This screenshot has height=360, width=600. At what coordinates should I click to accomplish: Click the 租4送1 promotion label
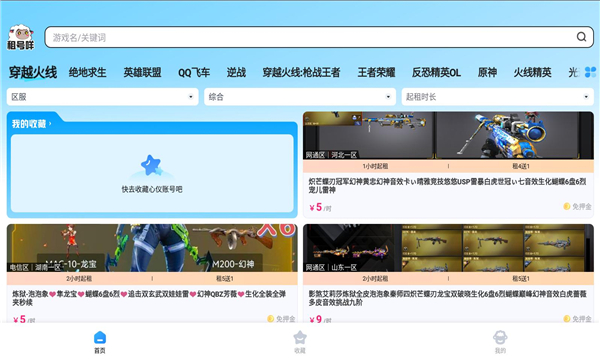(521, 166)
